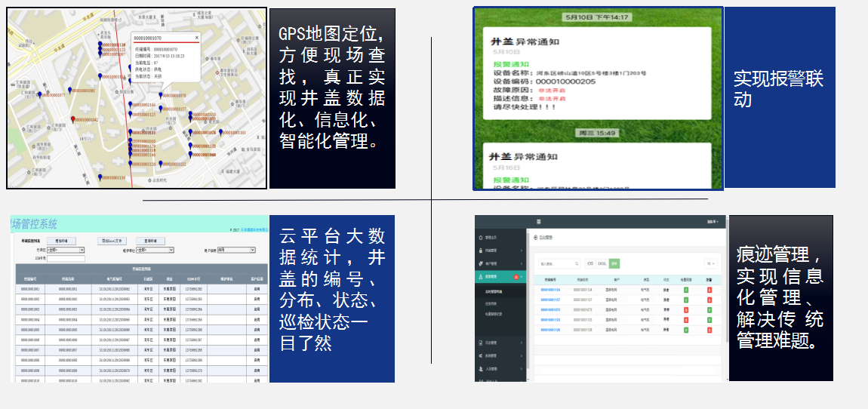Click the third button above the terminal list
Screen dimensions: 868x409
[150, 241]
